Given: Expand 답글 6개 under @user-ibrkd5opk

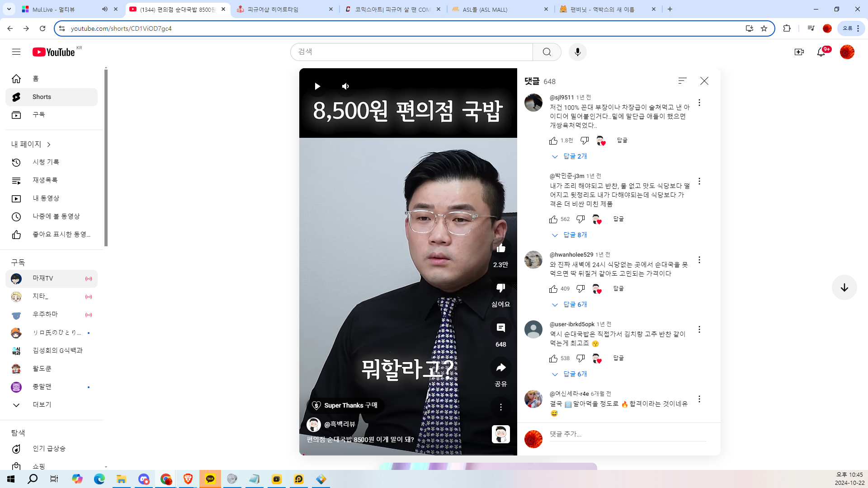Looking at the screenshot, I should pos(570,374).
